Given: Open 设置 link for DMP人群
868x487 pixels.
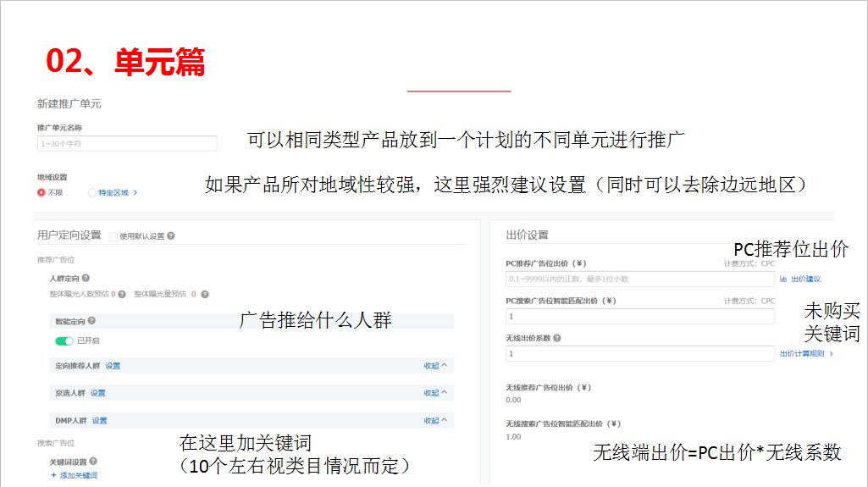Looking at the screenshot, I should [100, 421].
